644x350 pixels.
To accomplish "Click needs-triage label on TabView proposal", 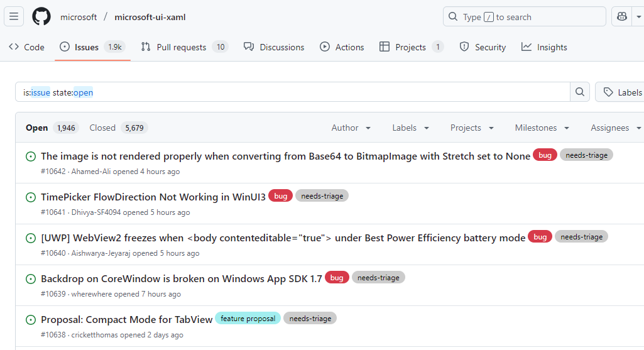I will pyautogui.click(x=310, y=319).
